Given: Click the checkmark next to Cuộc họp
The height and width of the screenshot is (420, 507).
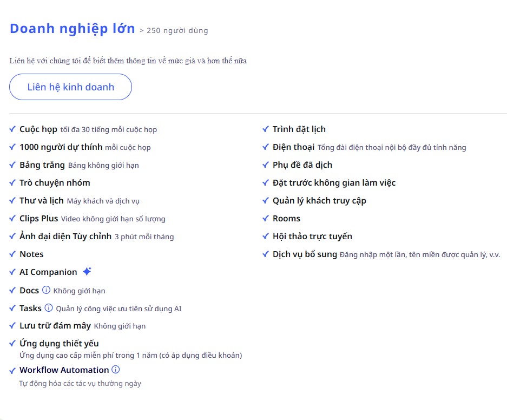Looking at the screenshot, I should pyautogui.click(x=12, y=129).
